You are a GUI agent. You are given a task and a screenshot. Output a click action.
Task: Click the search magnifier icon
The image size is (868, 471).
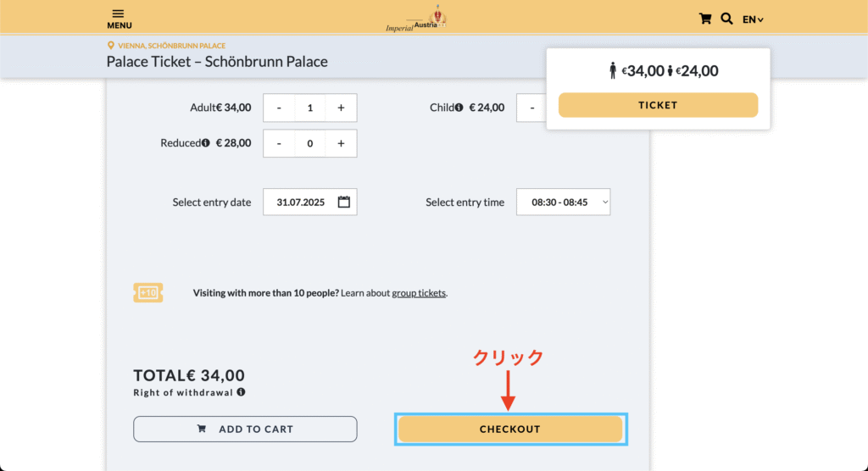tap(726, 19)
